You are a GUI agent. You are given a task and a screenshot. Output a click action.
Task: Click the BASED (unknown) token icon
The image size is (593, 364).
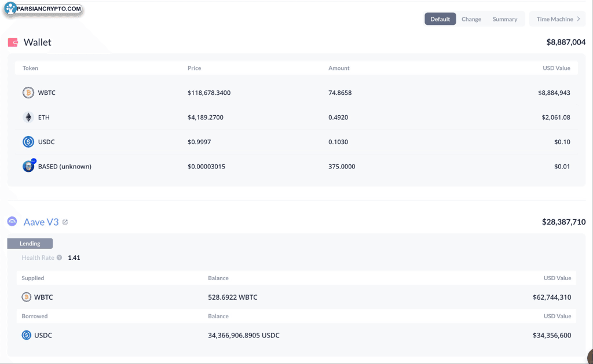pos(28,167)
